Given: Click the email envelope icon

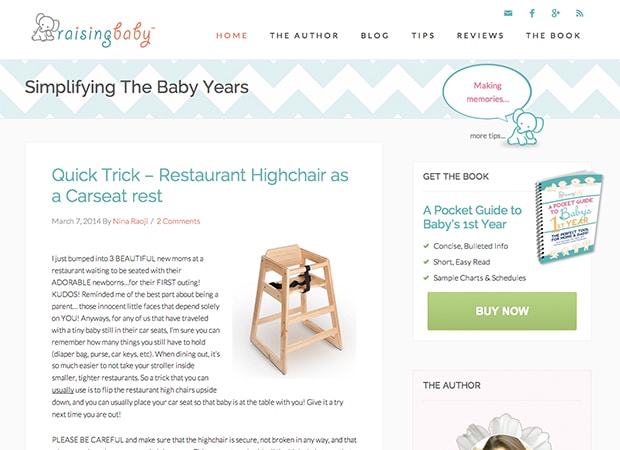Looking at the screenshot, I should tap(508, 13).
